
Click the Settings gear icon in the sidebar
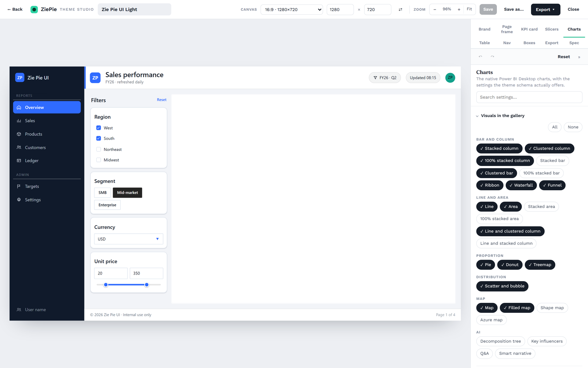(x=19, y=200)
